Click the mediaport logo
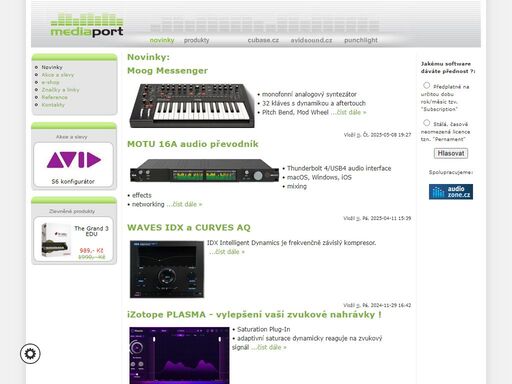 pyautogui.click(x=87, y=25)
